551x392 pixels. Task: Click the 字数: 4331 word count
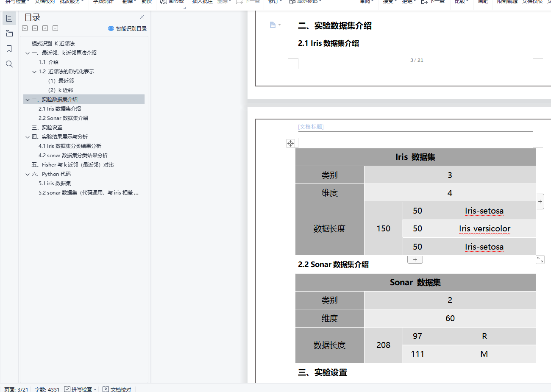click(47, 389)
